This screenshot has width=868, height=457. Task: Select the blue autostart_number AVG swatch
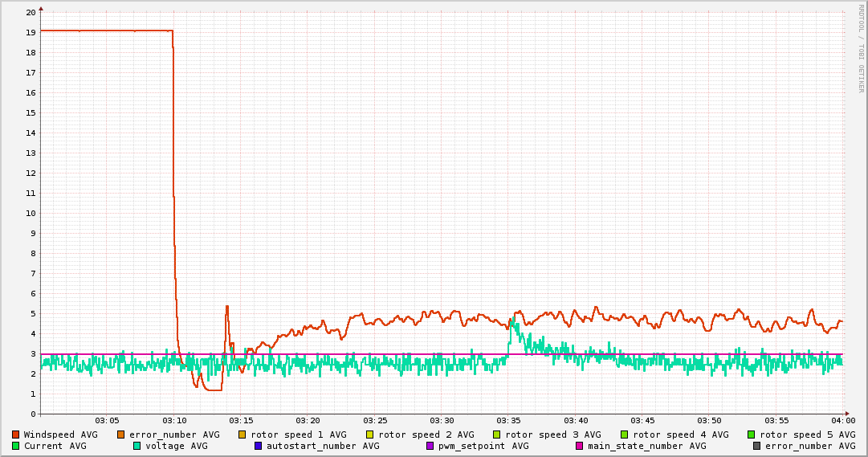259,446
